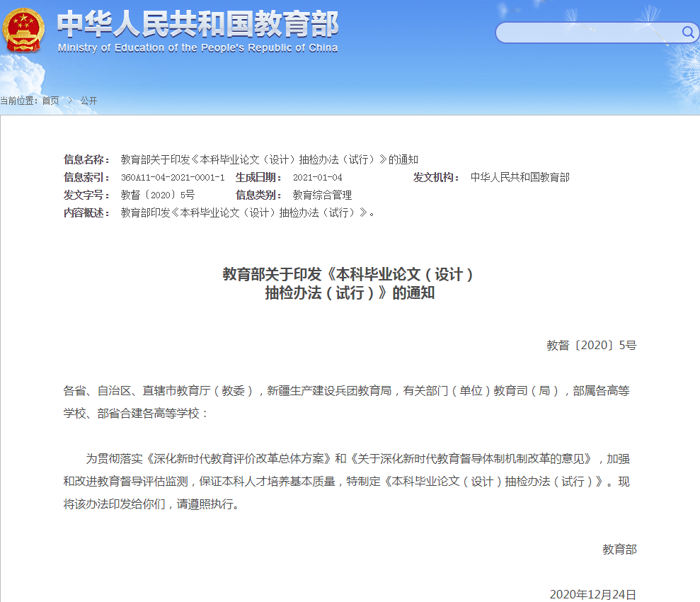Click the 发文字号 value in the metadata block
This screenshot has width=700, height=602.
(158, 195)
